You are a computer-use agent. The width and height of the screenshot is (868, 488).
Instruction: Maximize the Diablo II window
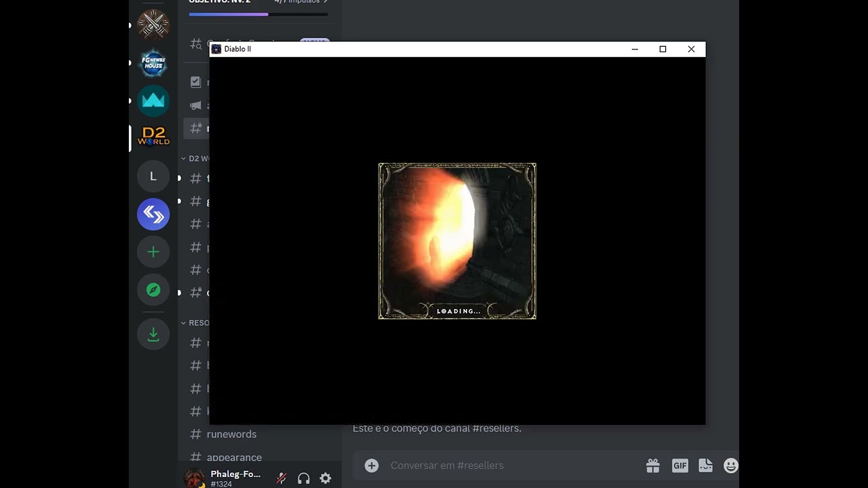click(x=663, y=49)
